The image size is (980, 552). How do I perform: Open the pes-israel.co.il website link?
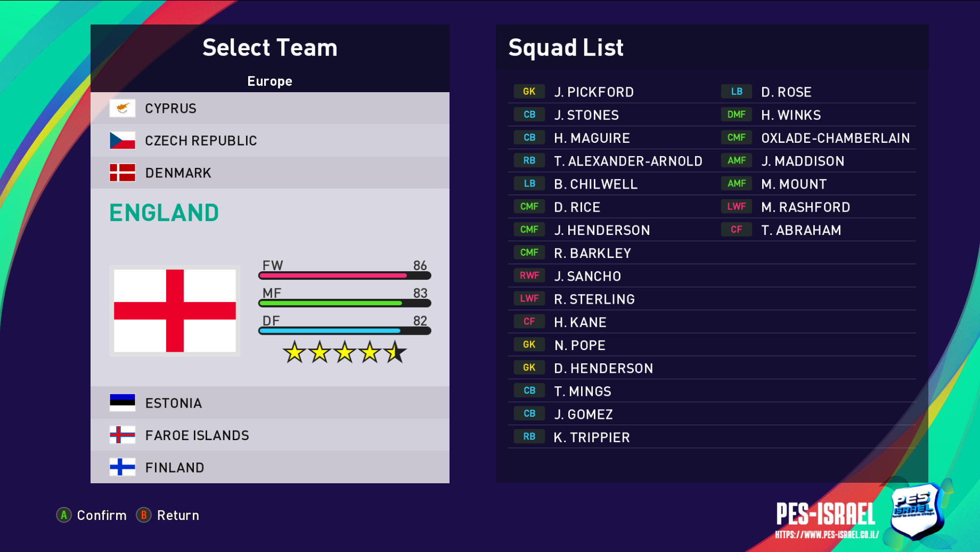(827, 535)
